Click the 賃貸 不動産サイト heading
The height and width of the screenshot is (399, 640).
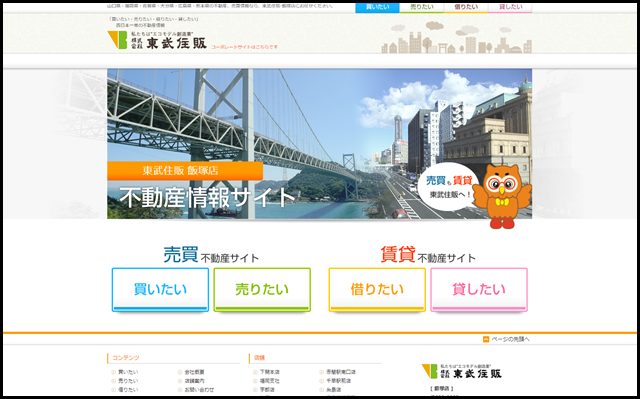coord(428,255)
